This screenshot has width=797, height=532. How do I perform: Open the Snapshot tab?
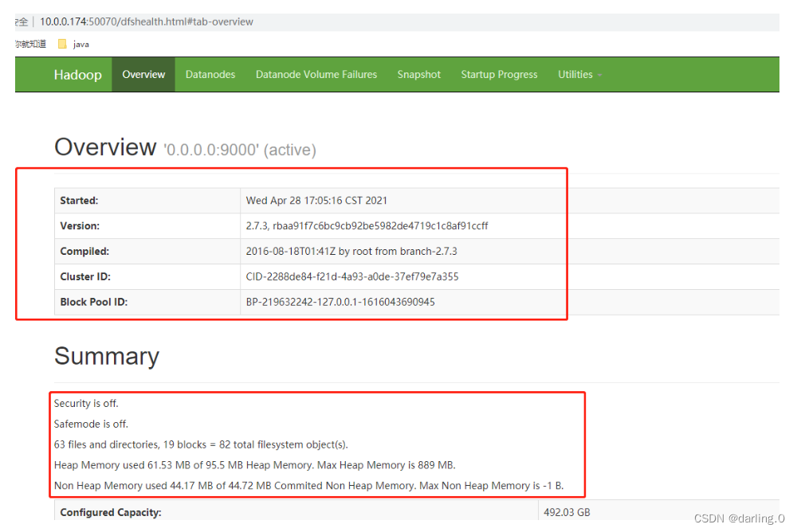coord(418,74)
